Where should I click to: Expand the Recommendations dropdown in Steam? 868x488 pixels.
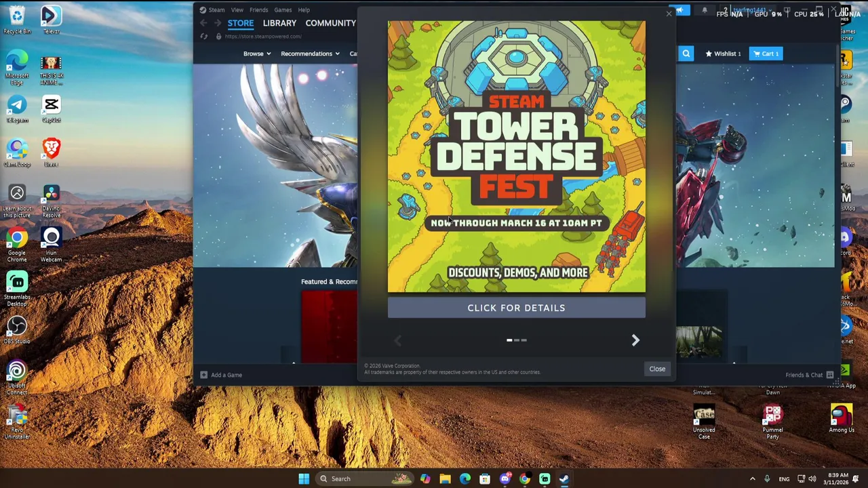point(310,54)
